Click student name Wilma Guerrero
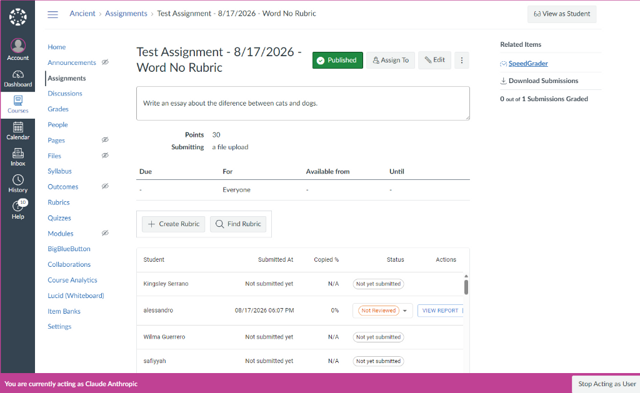640x393 pixels. [x=164, y=337]
